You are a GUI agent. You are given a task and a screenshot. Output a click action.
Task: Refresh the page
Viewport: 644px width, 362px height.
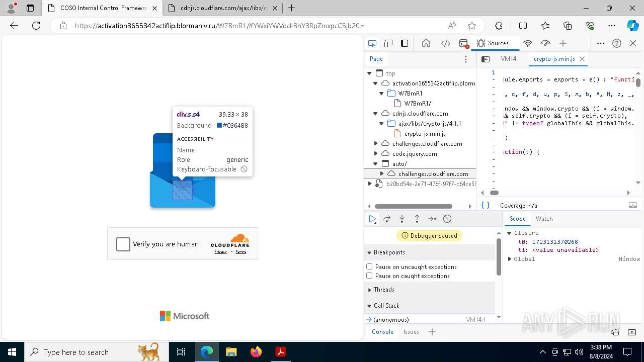[x=36, y=26]
